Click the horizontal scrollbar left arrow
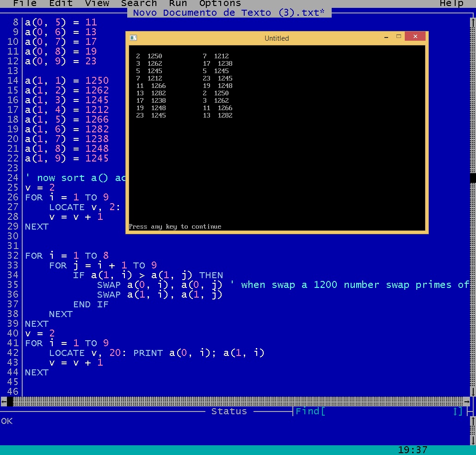The width and height of the screenshot is (476, 455). click(4, 401)
